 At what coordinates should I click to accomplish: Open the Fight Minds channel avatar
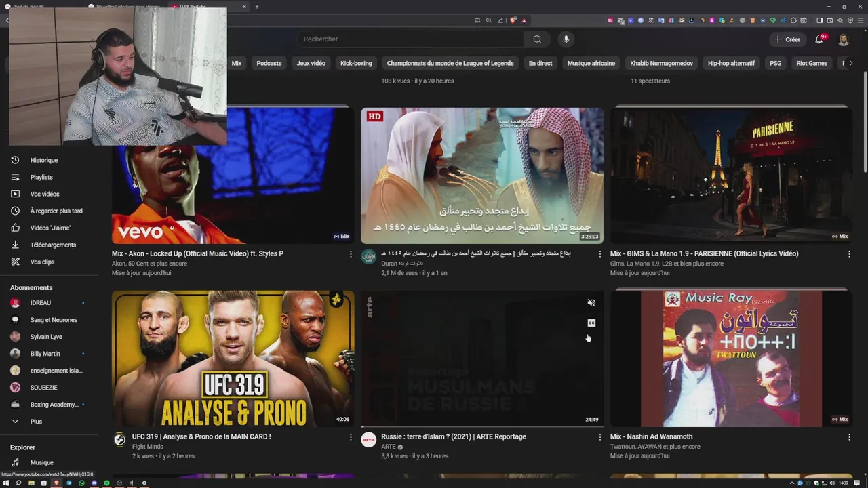[119, 440]
